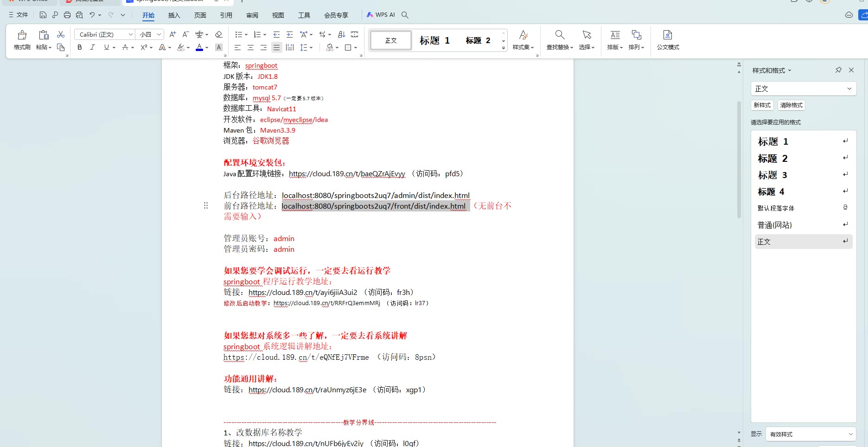Image resolution: width=868 pixels, height=447 pixels.
Task: Toggle bold formatting
Action: (x=80, y=47)
